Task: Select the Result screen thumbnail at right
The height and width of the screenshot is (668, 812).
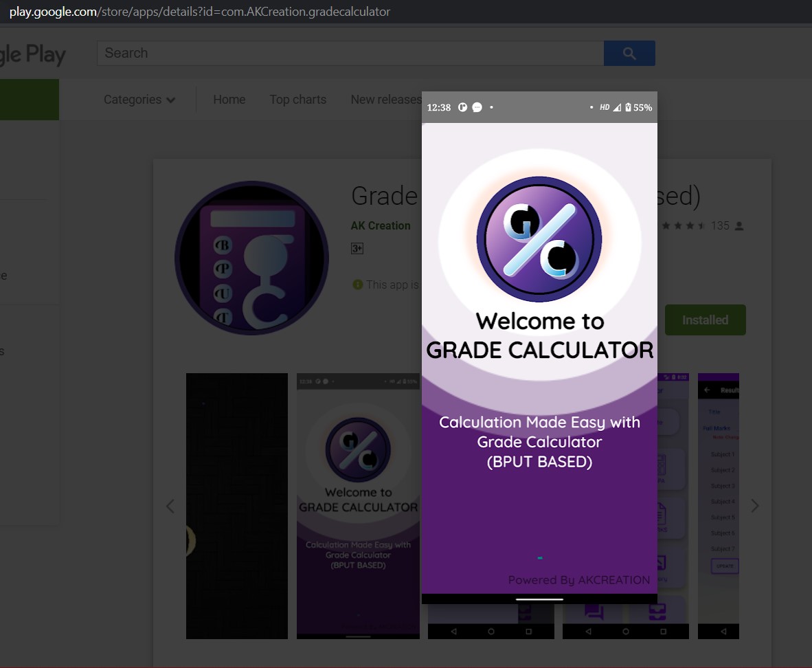Action: coord(719,506)
